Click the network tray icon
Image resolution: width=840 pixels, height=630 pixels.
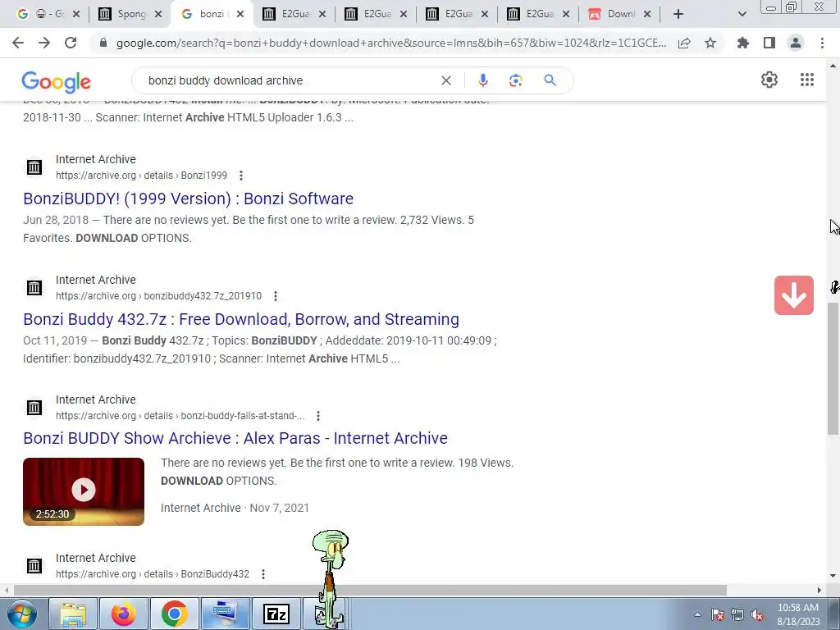pos(737,615)
